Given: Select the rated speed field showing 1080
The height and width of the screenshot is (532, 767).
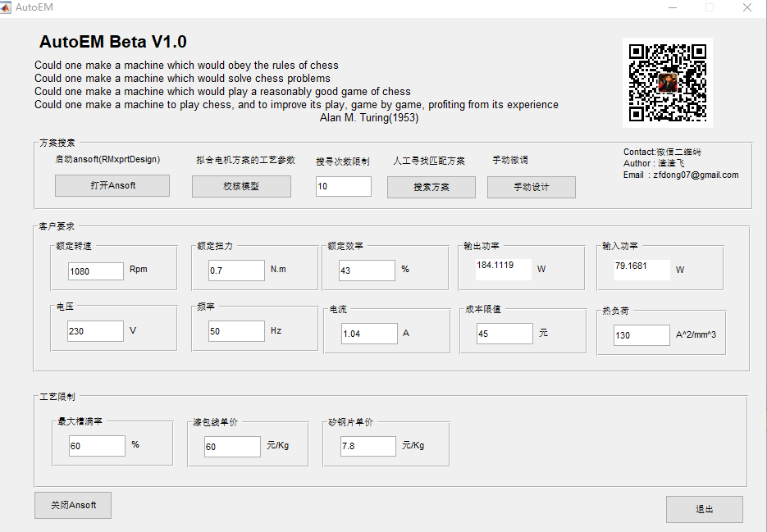Looking at the screenshot, I should pyautogui.click(x=96, y=271).
